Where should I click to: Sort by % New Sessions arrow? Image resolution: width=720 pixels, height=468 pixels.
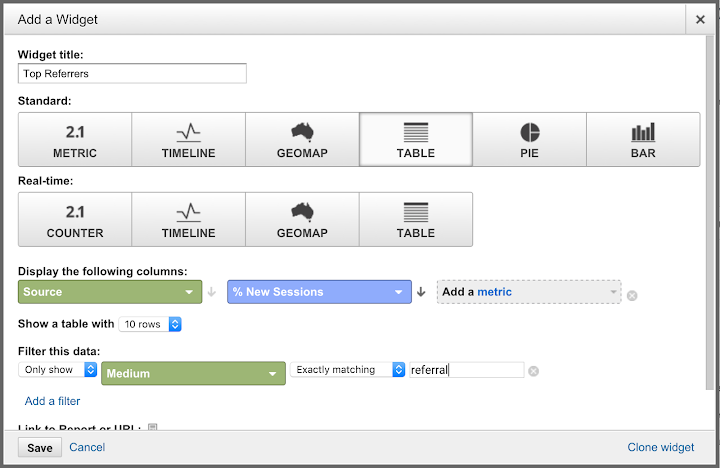coord(421,292)
